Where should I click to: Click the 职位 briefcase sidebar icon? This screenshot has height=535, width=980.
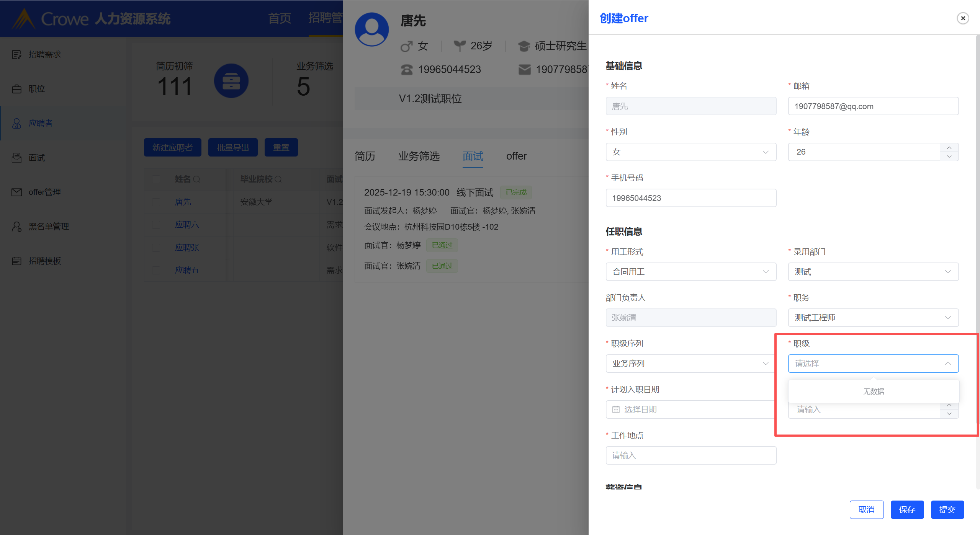click(x=16, y=89)
